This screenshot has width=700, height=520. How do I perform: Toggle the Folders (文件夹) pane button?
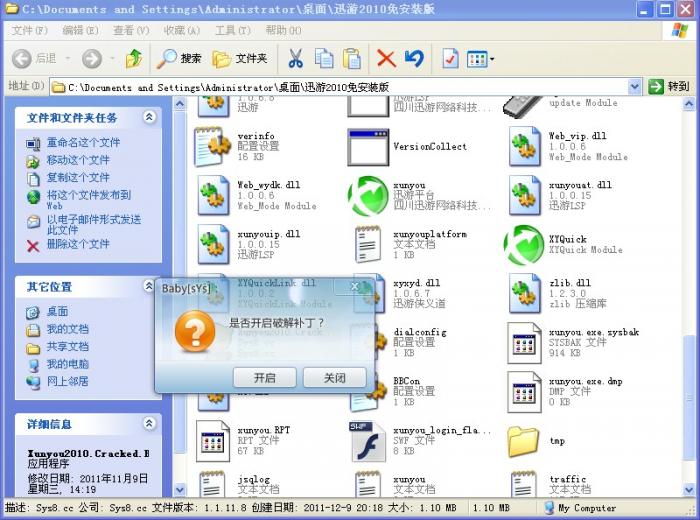coord(240,58)
